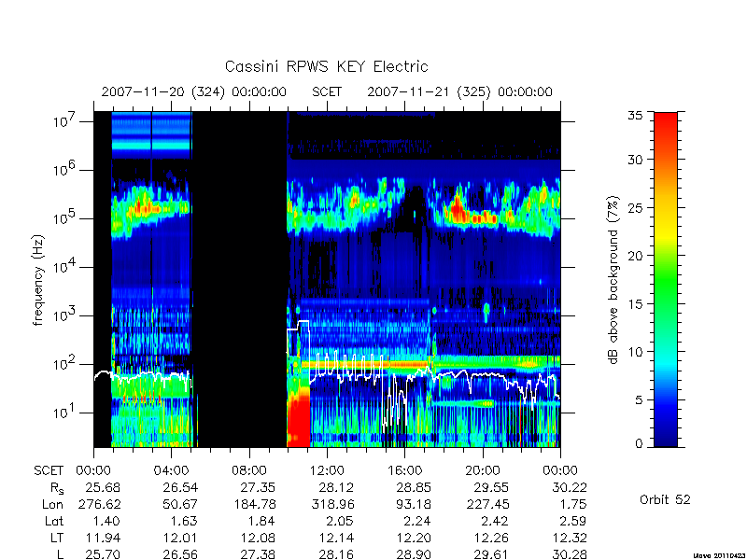Click the 10^6 frequency tick label
Screen dimensions: 747x560
[x=66, y=169]
